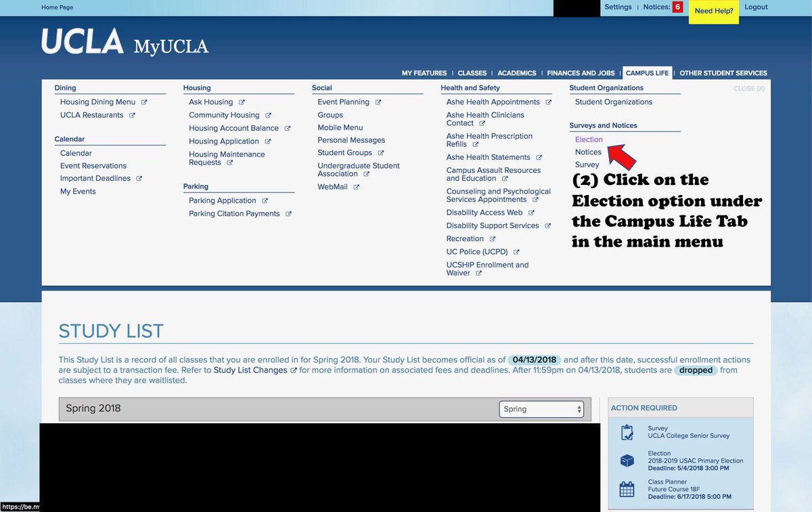Open the Survey link under Surveys and Notices
812x512 pixels.
(587, 165)
